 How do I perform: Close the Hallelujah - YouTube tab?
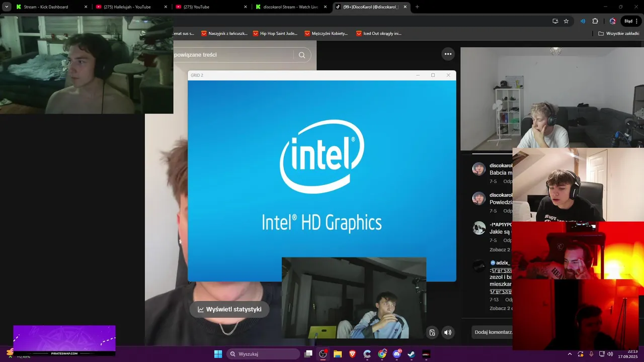[166, 7]
